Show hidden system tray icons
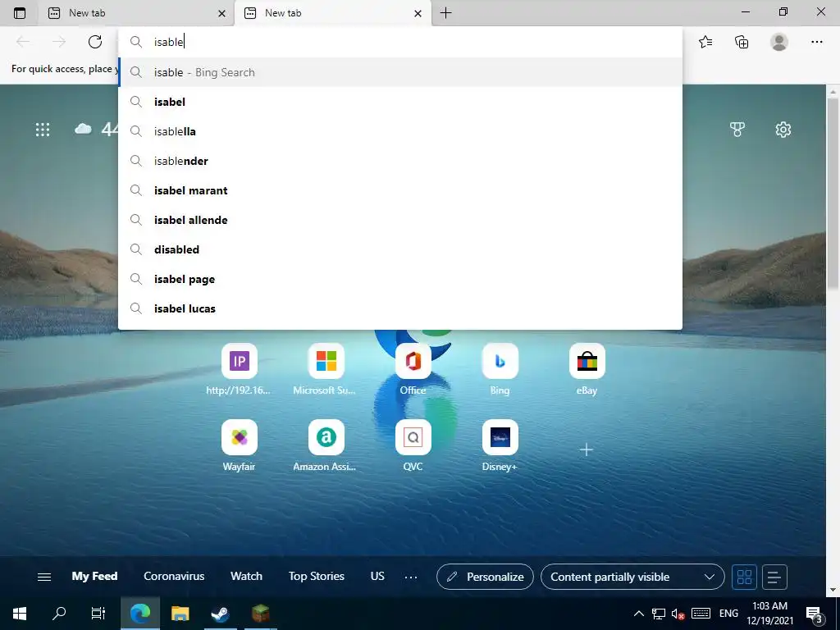Image resolution: width=840 pixels, height=630 pixels. 638,614
